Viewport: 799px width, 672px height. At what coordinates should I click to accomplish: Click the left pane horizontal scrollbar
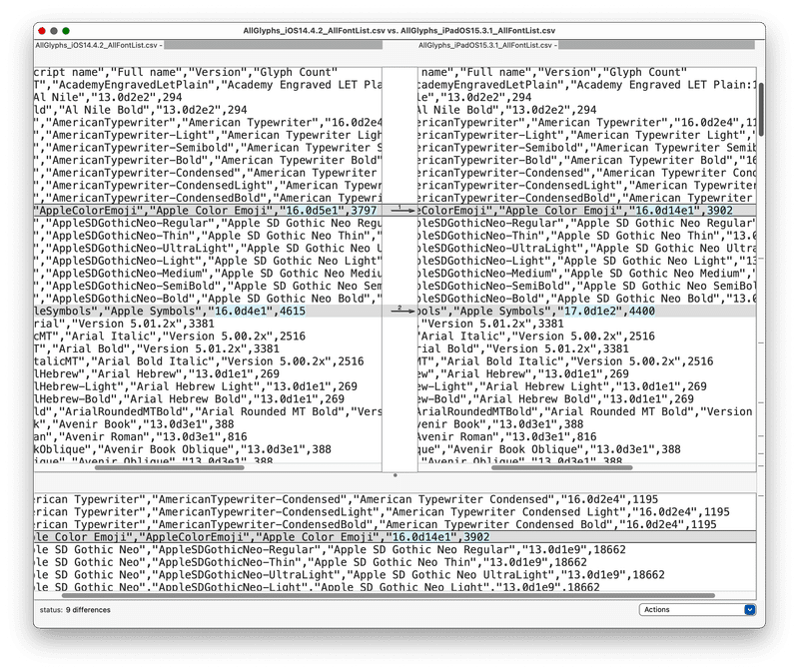pyautogui.click(x=169, y=467)
